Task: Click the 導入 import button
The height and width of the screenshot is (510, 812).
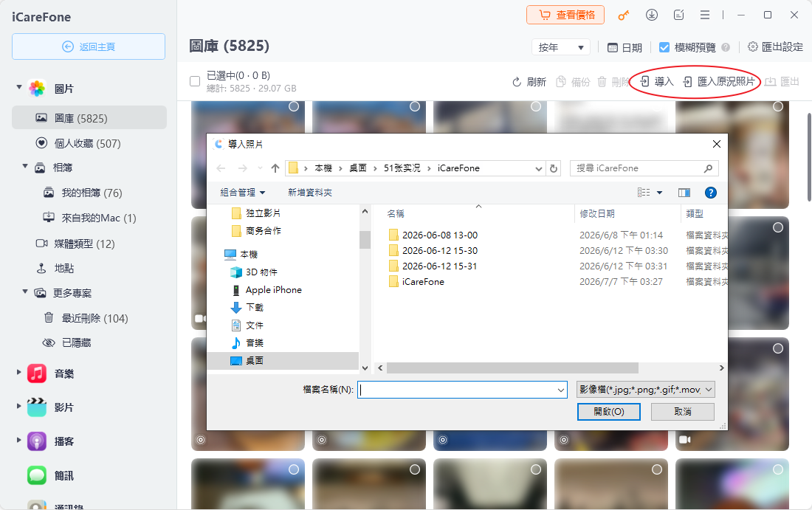Action: [657, 82]
